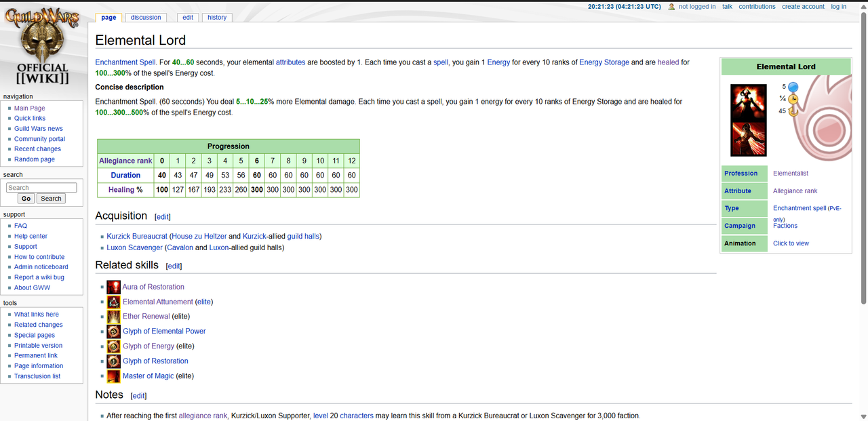Click the Go search button
This screenshot has height=421, width=868.
coord(26,199)
